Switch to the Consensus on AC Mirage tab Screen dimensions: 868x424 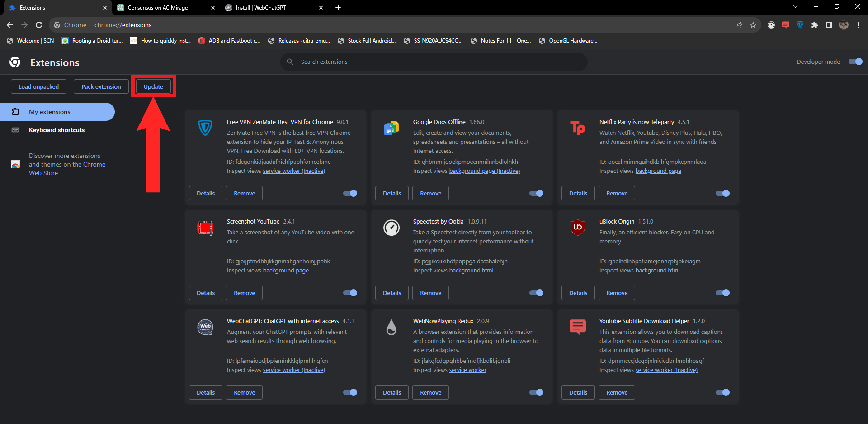[x=158, y=8]
